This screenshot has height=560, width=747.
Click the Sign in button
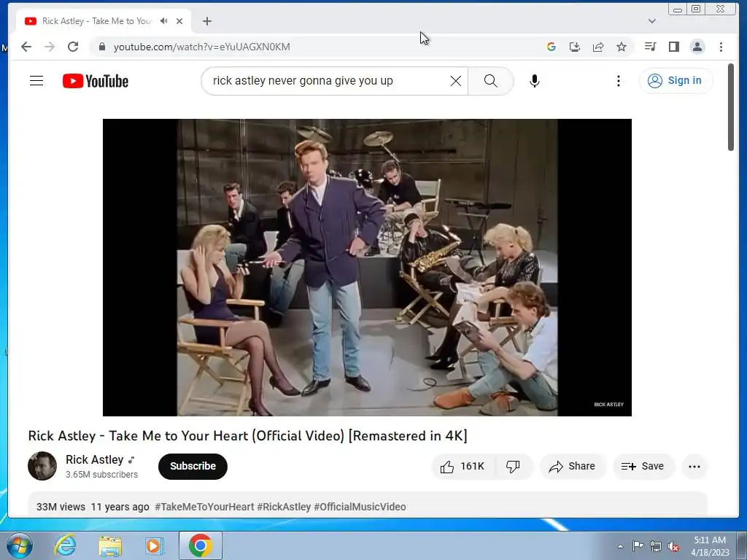tap(676, 80)
